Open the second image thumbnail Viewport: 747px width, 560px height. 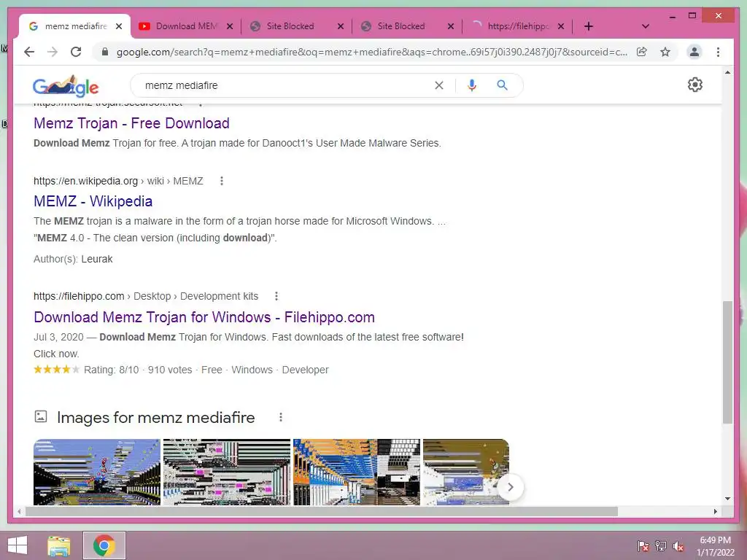(x=227, y=472)
